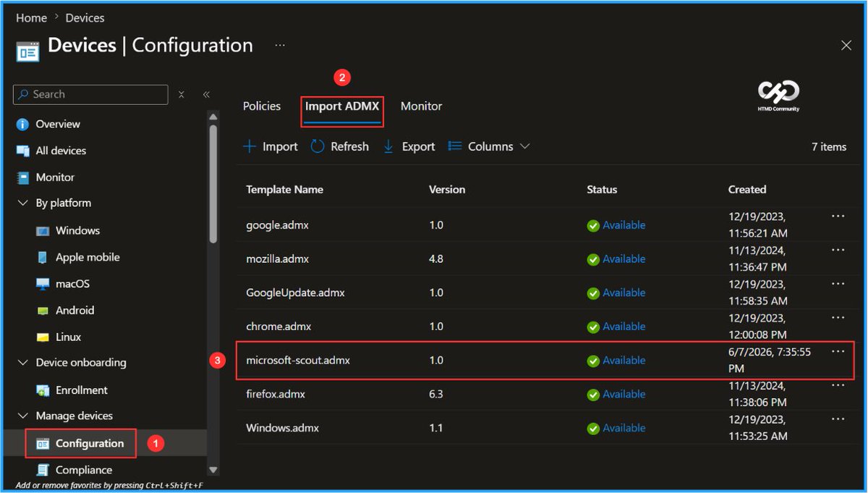The image size is (868, 493).
Task: Select the GoogleUpdate.admx template name
Action: click(295, 293)
